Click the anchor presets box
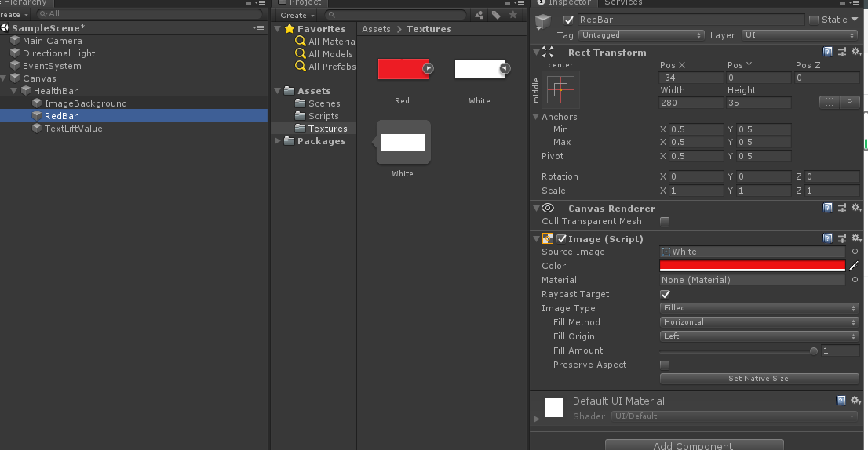 point(561,89)
